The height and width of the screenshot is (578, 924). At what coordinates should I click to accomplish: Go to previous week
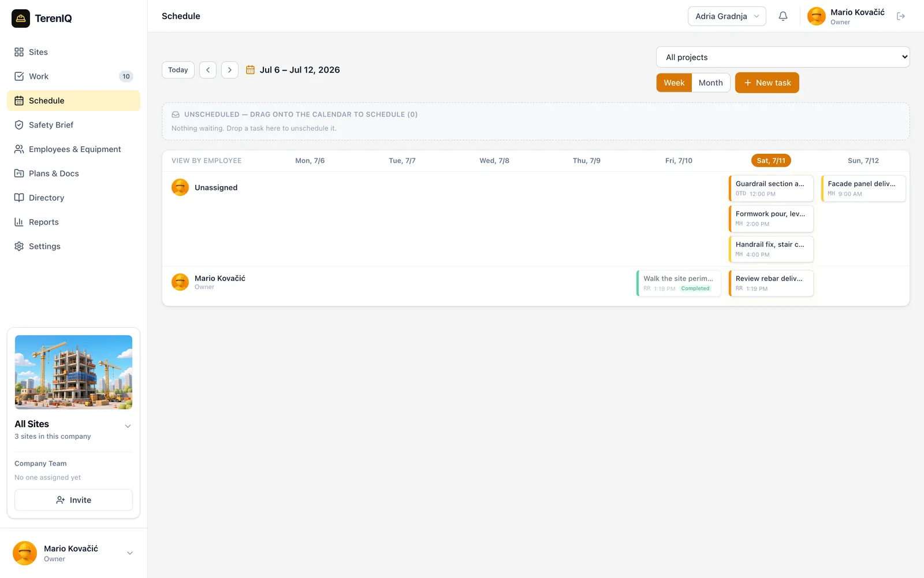tap(208, 70)
